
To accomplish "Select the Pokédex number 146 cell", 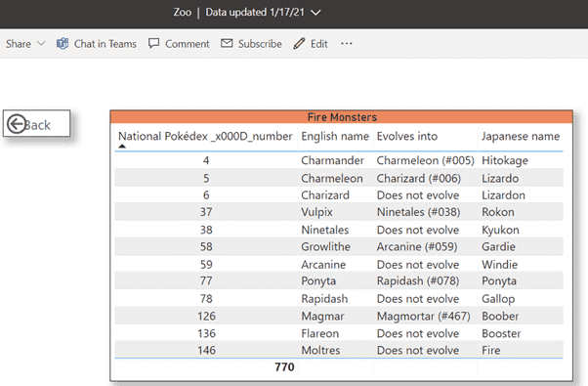I will (x=206, y=351).
